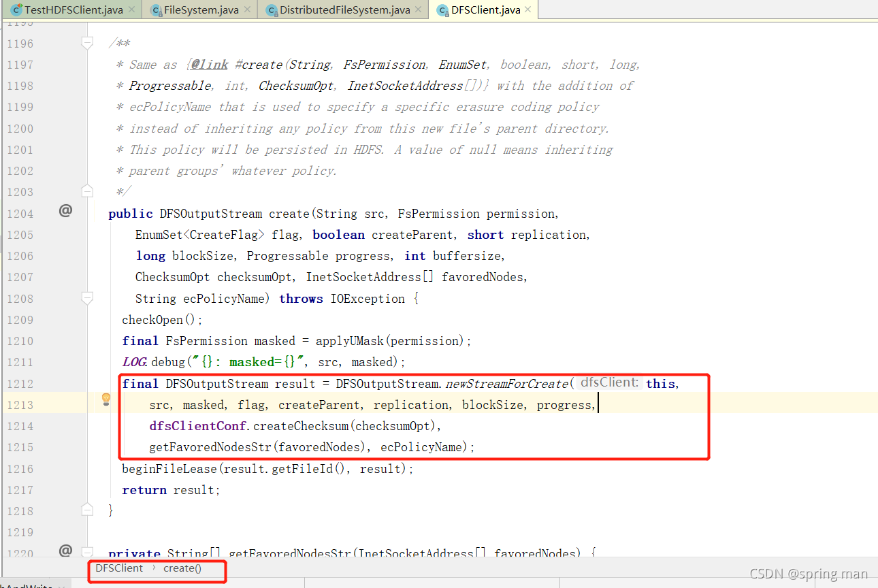878x588 pixels.
Task: Open the yellow lightbulb quick-fix on line 1213
Action: point(106,399)
